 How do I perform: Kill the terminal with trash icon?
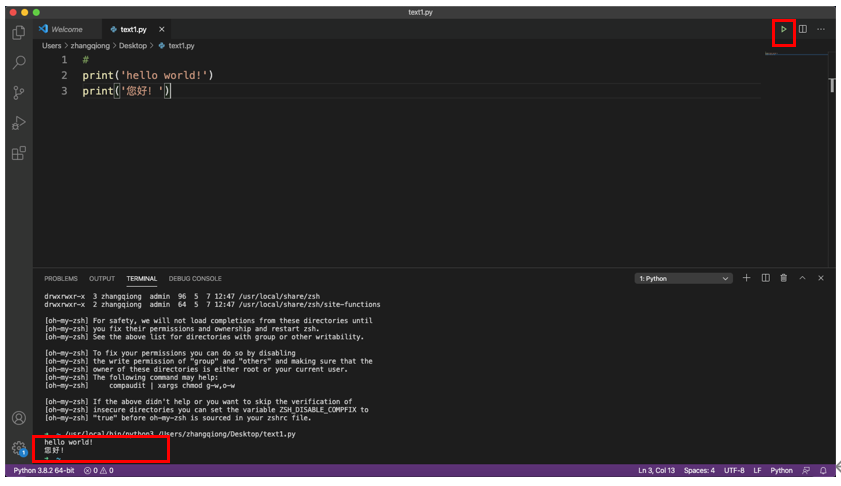(x=784, y=278)
